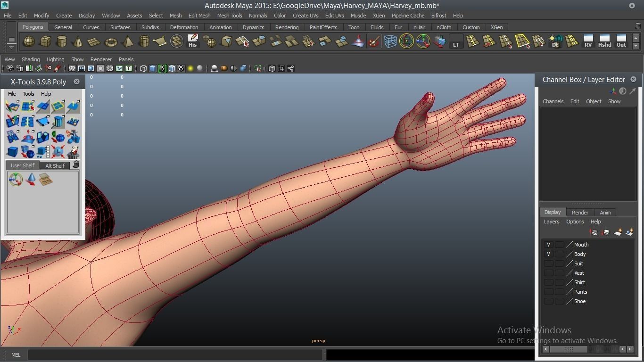Toggle the grid display in panel toolbar

click(x=72, y=68)
